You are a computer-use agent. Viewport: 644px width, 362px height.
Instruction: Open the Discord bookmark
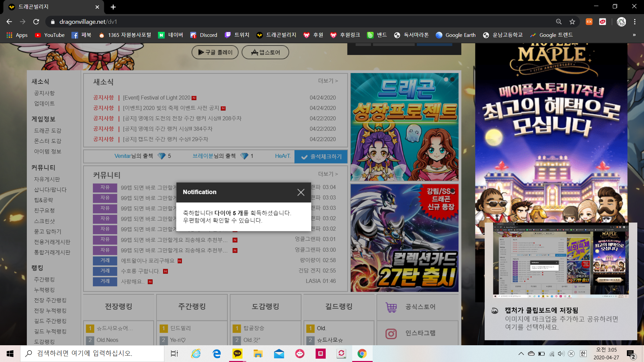coord(204,35)
